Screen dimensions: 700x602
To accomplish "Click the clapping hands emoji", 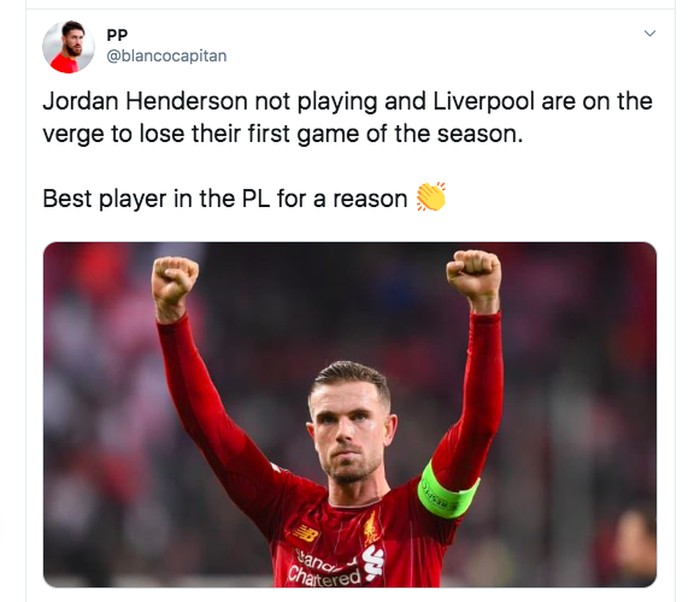I will 431,196.
